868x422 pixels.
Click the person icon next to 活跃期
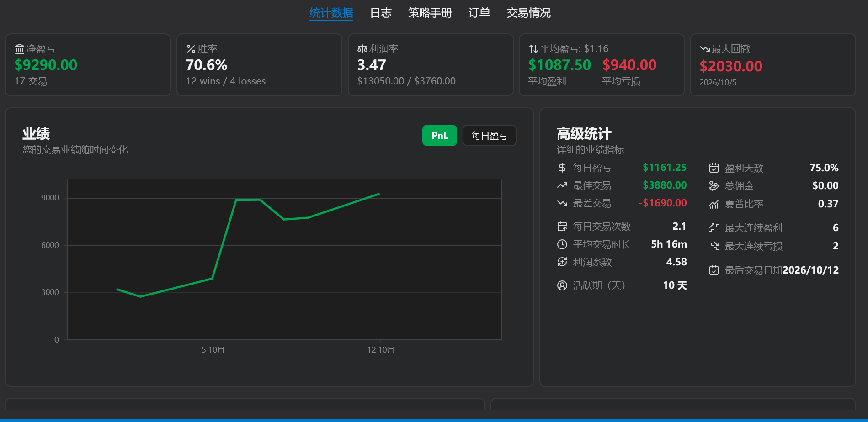[x=562, y=285]
